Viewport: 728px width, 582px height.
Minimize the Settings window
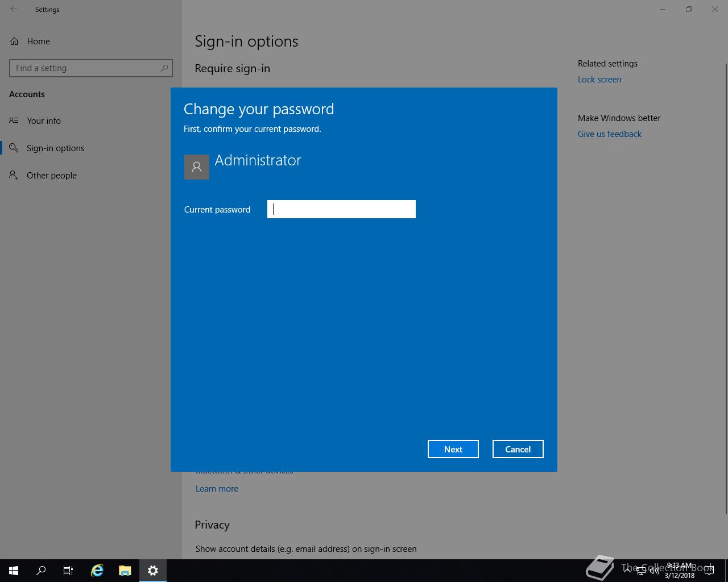tap(663, 9)
